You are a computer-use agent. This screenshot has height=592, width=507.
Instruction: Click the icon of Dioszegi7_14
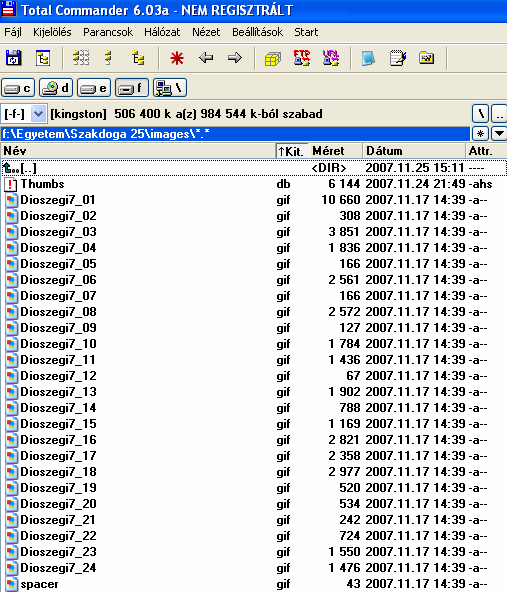click(x=11, y=408)
